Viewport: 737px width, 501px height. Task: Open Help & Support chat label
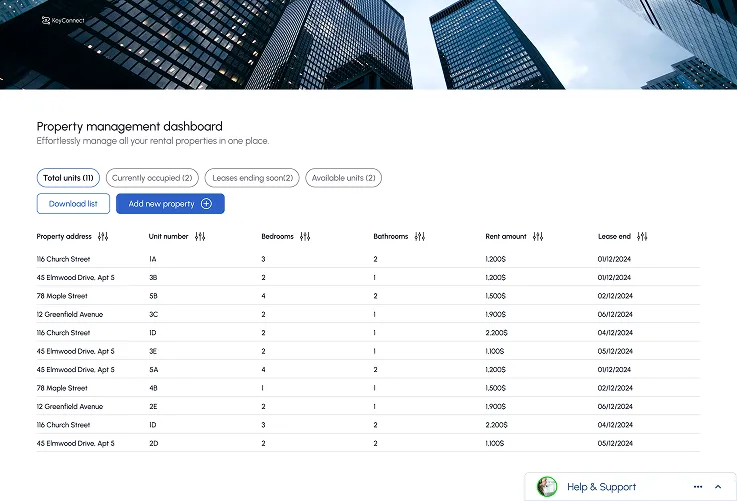[x=601, y=487]
